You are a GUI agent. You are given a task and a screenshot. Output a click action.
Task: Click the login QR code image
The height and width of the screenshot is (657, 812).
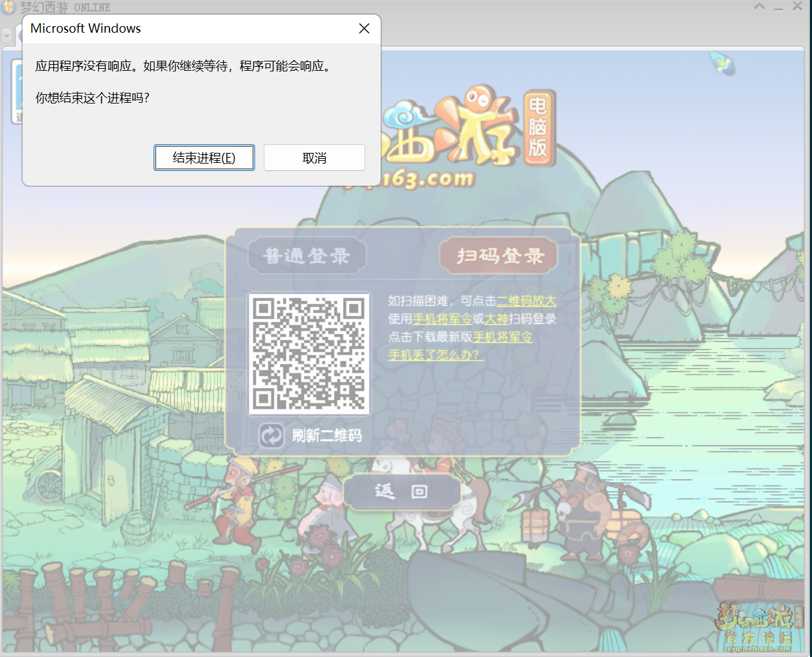[309, 354]
